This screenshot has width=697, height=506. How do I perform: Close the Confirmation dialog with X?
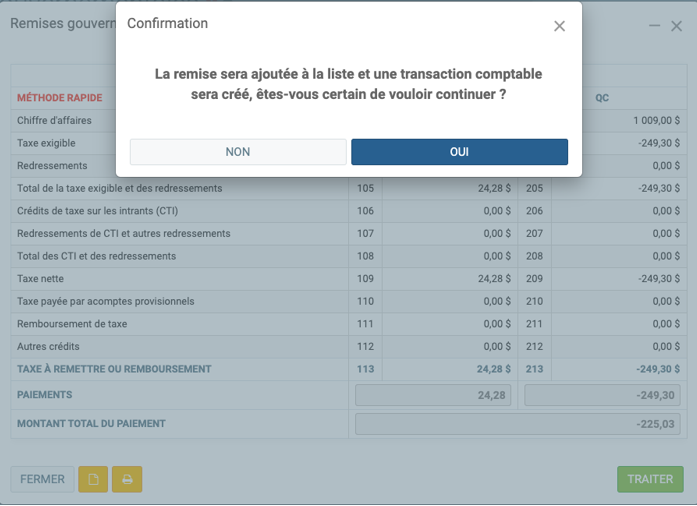559,26
